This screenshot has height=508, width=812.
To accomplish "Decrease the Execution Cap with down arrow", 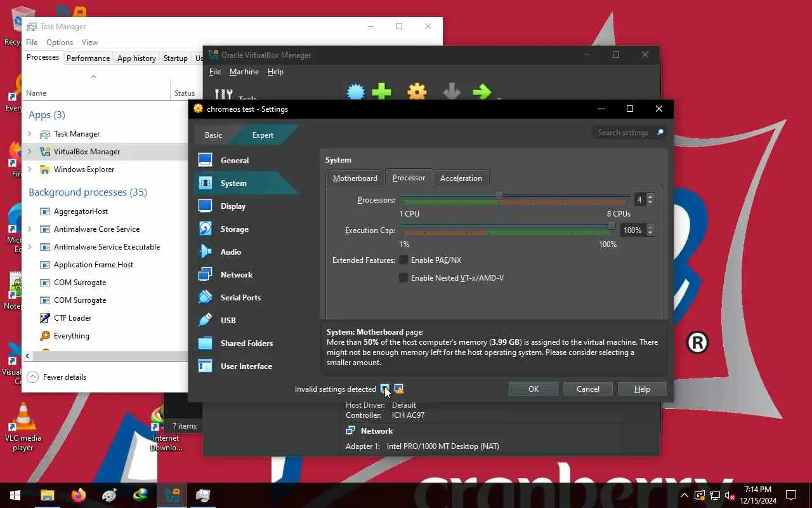I will tap(650, 233).
